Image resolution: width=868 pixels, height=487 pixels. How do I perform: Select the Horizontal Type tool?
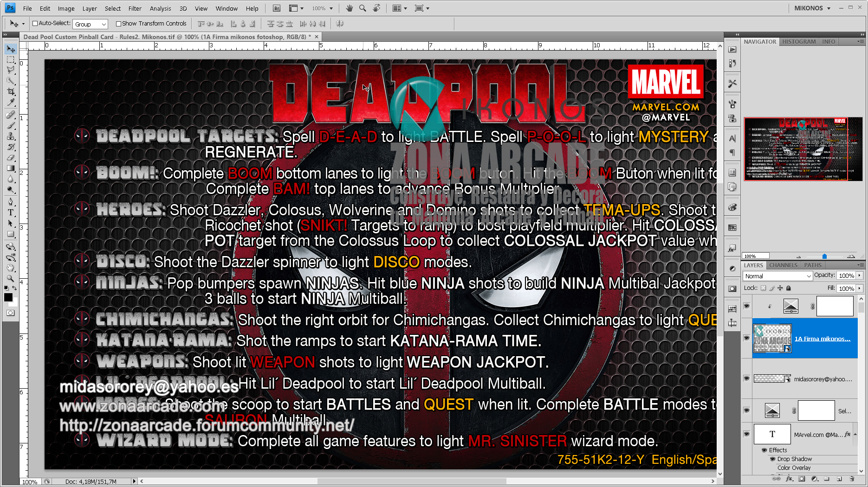[x=10, y=212]
